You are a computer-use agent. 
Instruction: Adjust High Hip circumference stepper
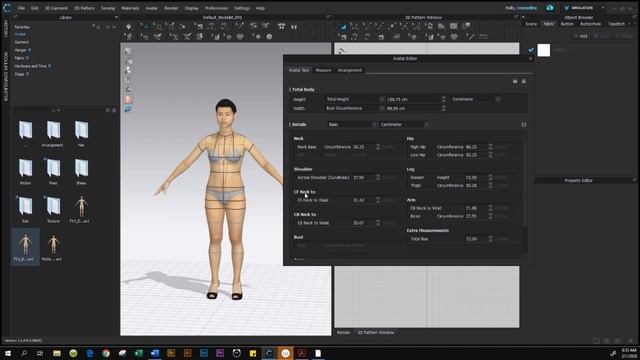pyautogui.click(x=491, y=147)
